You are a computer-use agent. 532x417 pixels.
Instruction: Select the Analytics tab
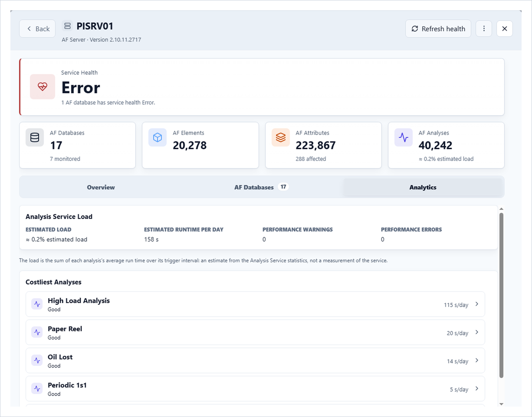click(423, 187)
